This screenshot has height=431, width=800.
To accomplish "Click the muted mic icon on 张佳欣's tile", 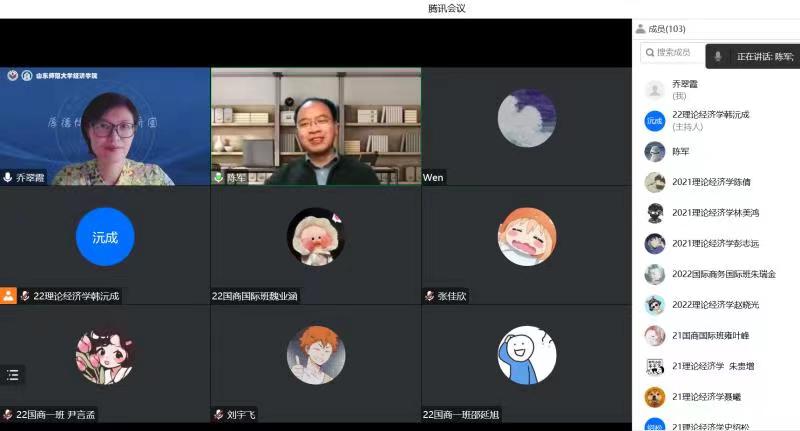I will pyautogui.click(x=430, y=296).
